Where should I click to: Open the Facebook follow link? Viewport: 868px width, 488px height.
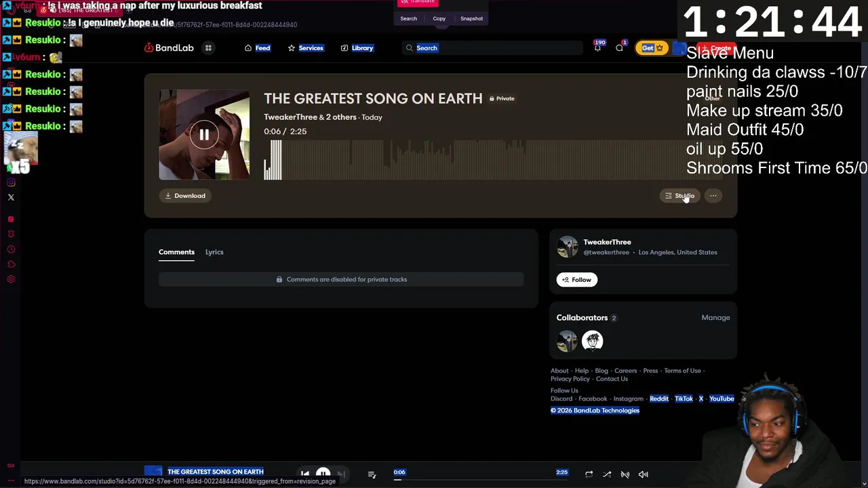pos(593,399)
